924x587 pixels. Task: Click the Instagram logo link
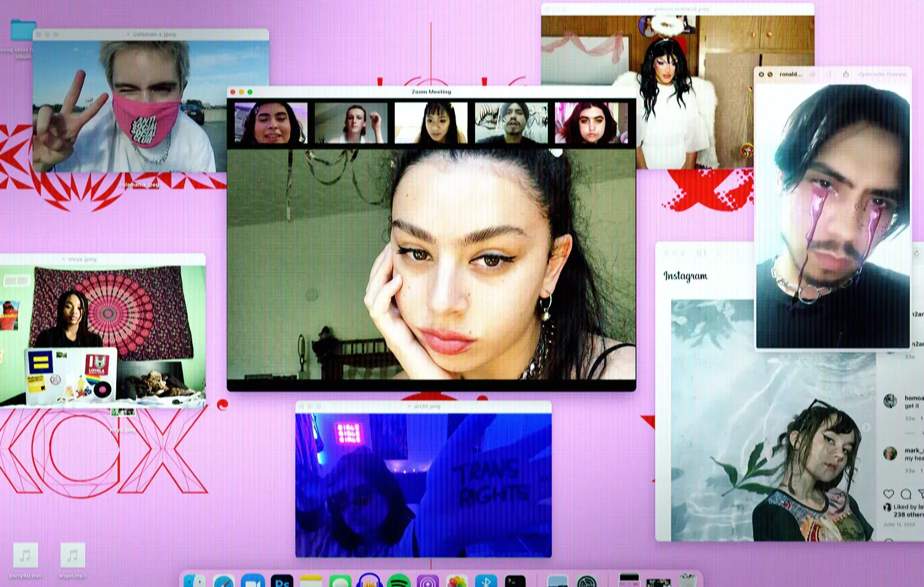tap(685, 276)
